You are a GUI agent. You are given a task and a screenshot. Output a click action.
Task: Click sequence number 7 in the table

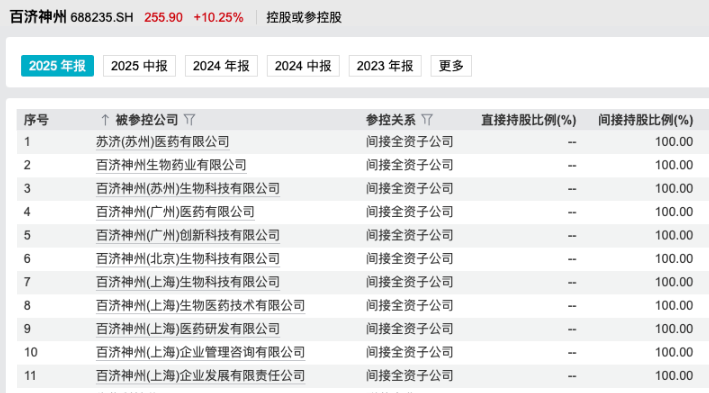coord(27,282)
